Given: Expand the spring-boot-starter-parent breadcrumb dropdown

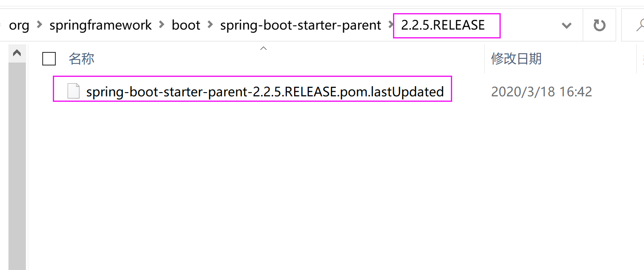Looking at the screenshot, I should (x=390, y=25).
